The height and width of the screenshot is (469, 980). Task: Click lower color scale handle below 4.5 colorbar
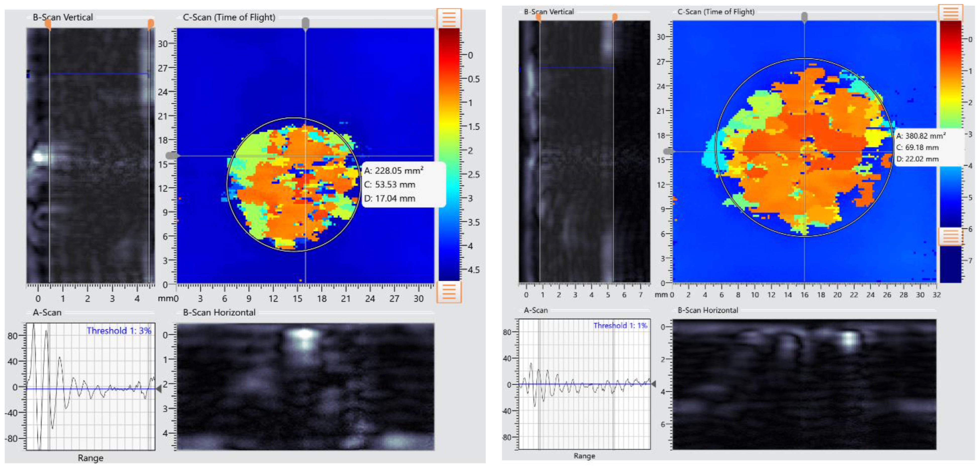coord(448,292)
